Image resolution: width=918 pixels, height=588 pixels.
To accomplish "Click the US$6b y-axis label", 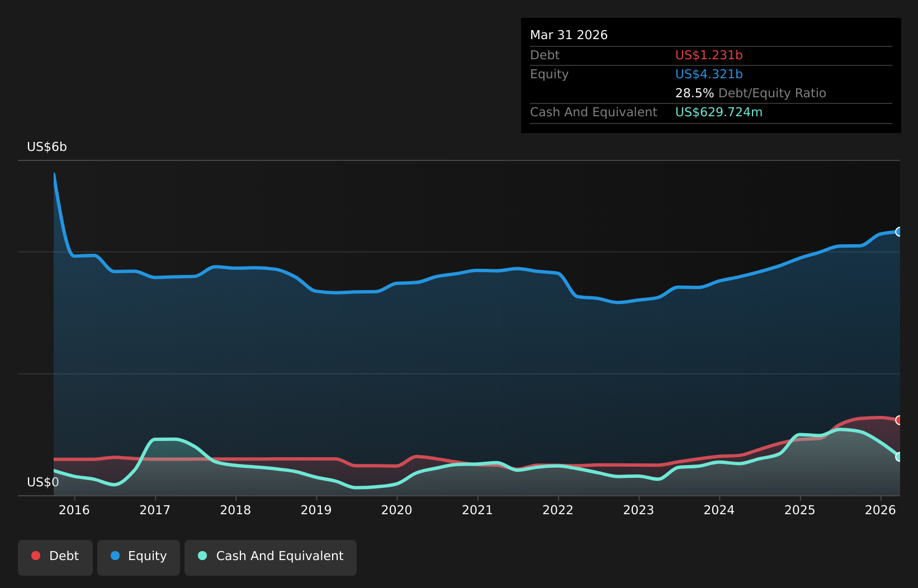I will [47, 147].
